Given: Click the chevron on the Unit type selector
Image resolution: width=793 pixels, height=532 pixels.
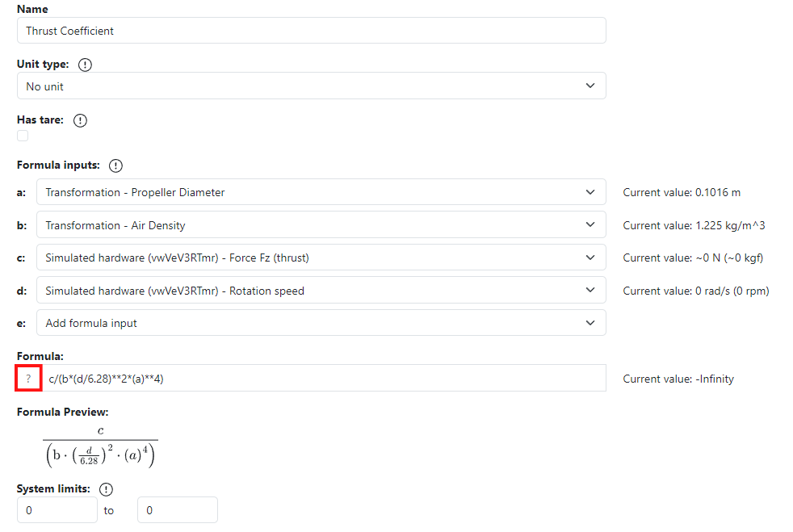Looking at the screenshot, I should click(590, 86).
